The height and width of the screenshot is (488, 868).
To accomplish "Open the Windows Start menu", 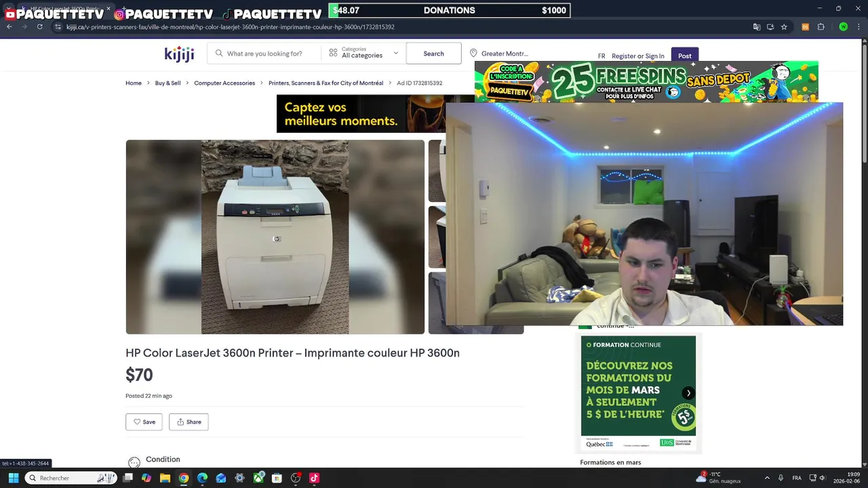I will tap(13, 478).
